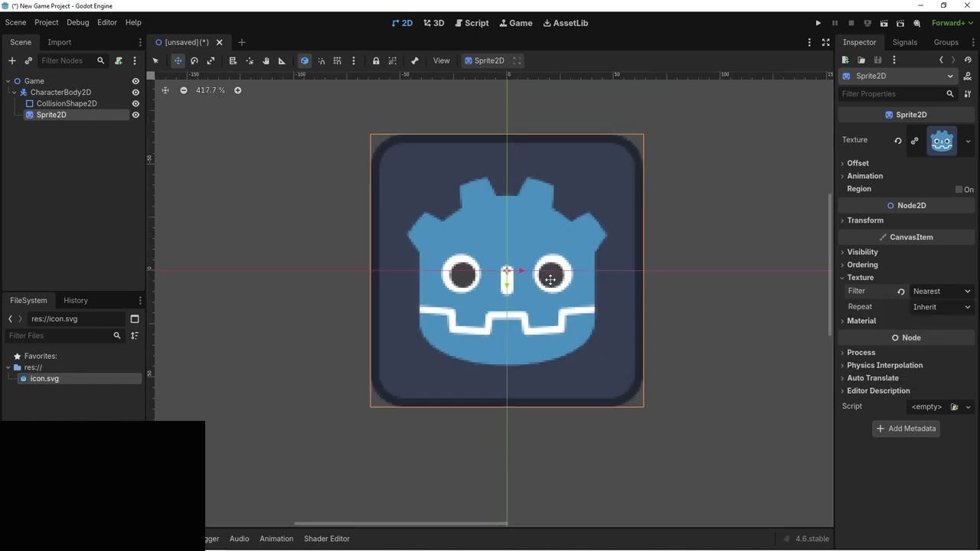Open the Forward+ renderer dropdown

pyautogui.click(x=952, y=23)
